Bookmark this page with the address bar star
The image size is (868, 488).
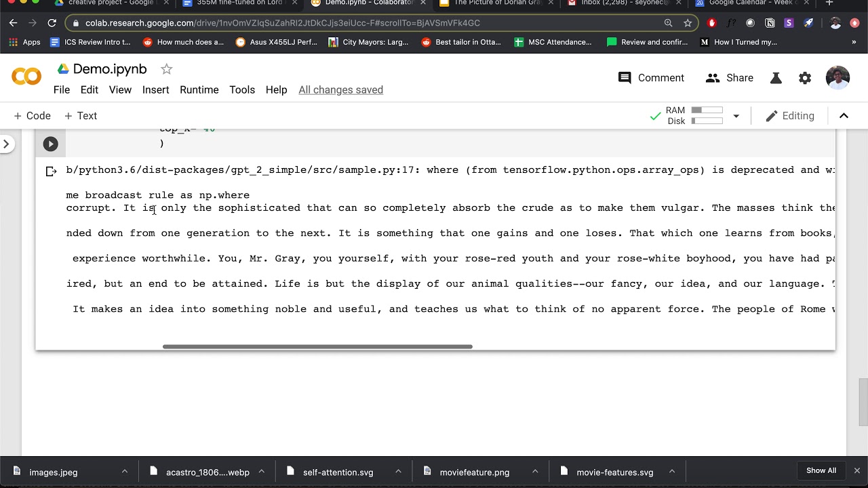[x=688, y=23]
